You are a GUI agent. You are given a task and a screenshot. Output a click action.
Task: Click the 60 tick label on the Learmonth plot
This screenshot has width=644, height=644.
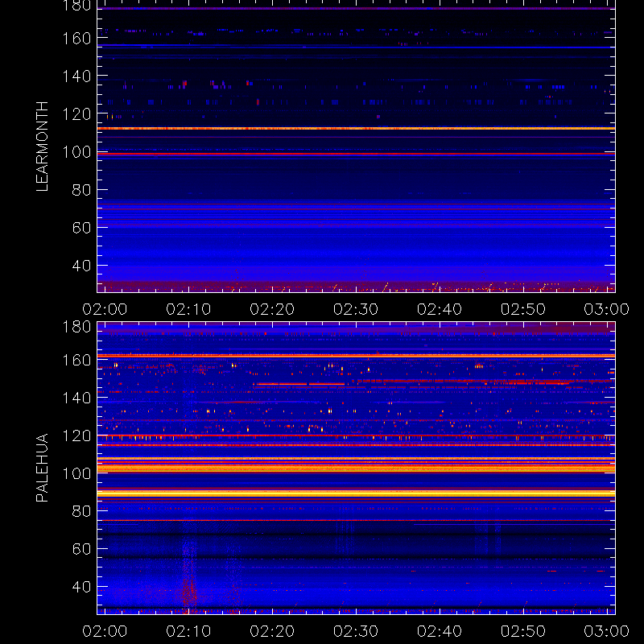81,228
